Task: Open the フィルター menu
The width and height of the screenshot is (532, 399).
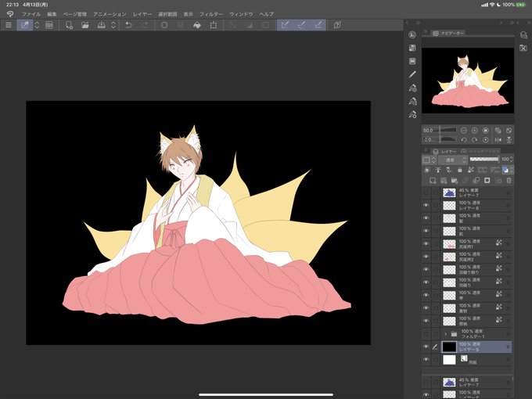Action: [x=211, y=14]
